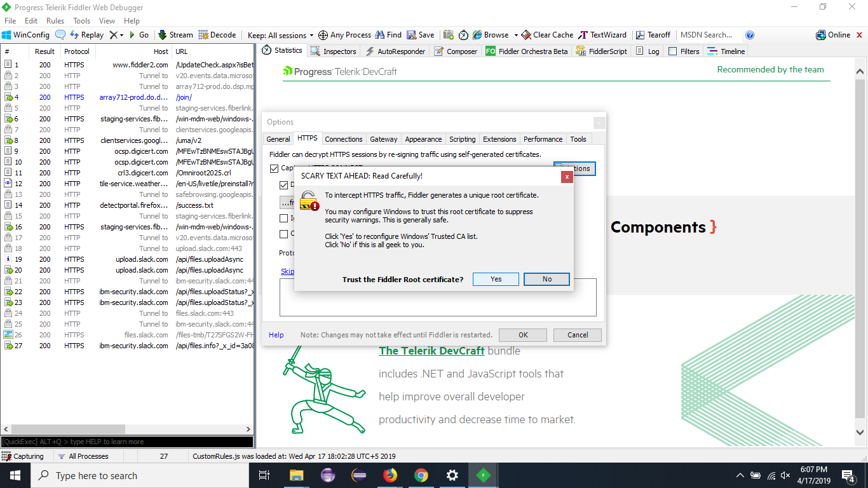Open the Browse dropdown arrow
The height and width of the screenshot is (488, 868).
[516, 36]
